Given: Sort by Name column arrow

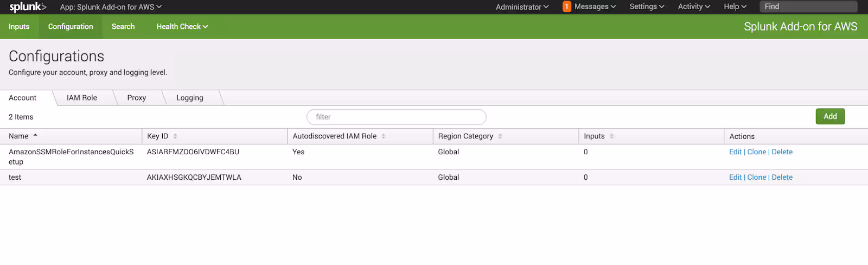Looking at the screenshot, I should tap(35, 136).
